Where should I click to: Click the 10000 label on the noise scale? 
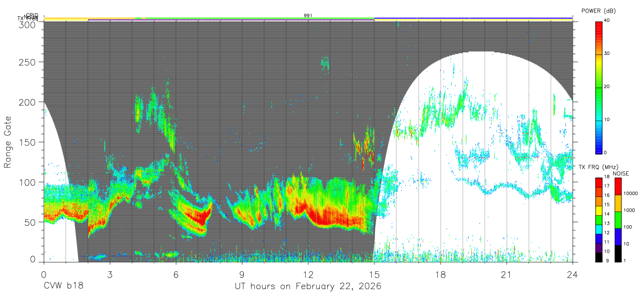point(631,193)
